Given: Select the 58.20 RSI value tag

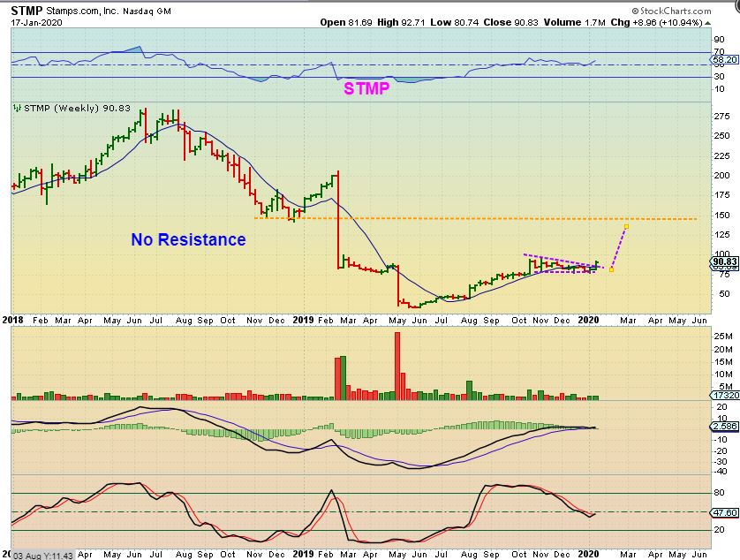Looking at the screenshot, I should pyautogui.click(x=724, y=59).
